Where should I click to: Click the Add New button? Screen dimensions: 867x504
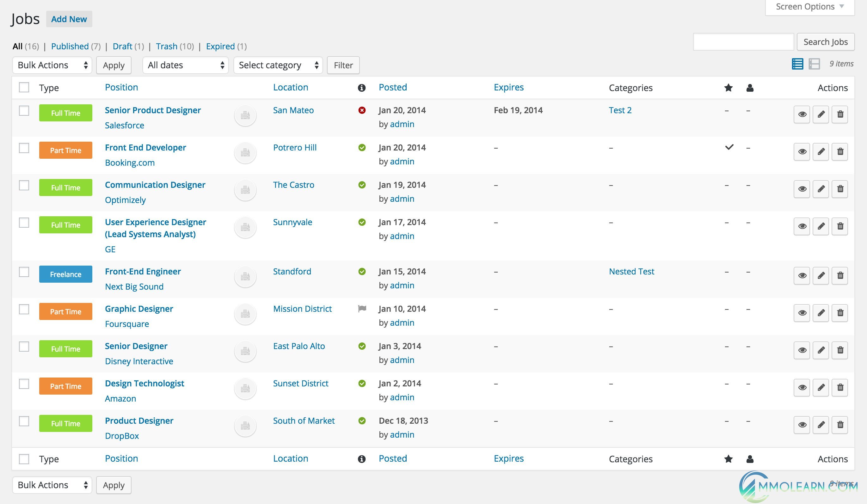point(68,19)
